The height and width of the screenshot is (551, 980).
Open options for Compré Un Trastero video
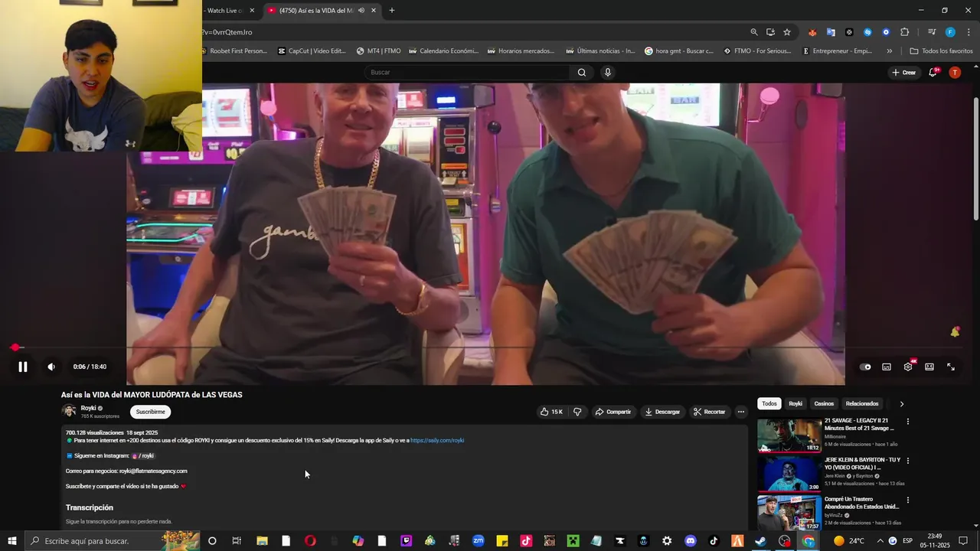coord(908,500)
